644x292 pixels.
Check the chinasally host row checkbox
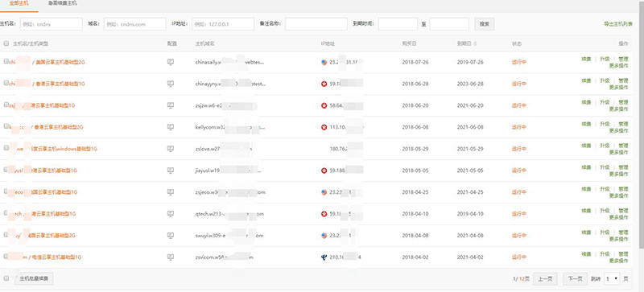click(x=6, y=61)
